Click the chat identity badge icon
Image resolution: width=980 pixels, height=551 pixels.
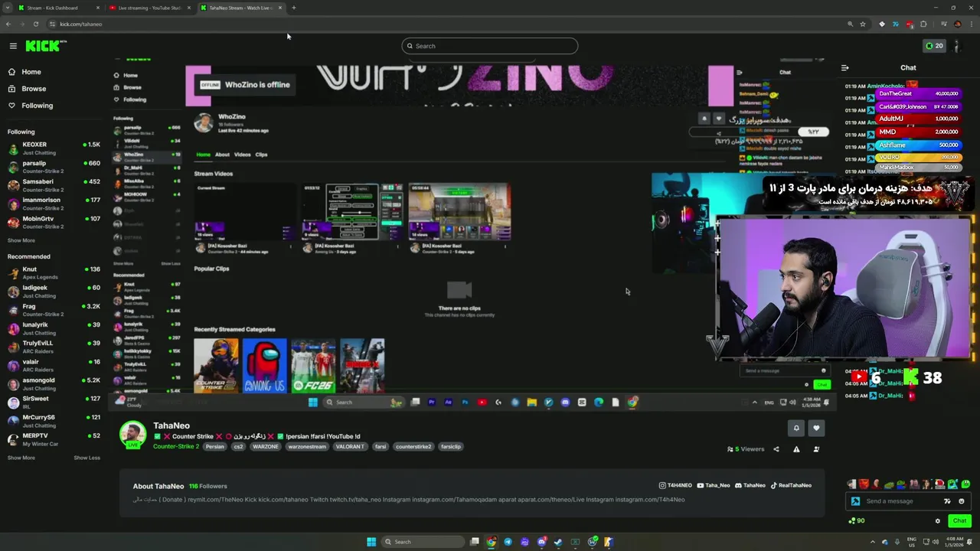click(x=856, y=501)
